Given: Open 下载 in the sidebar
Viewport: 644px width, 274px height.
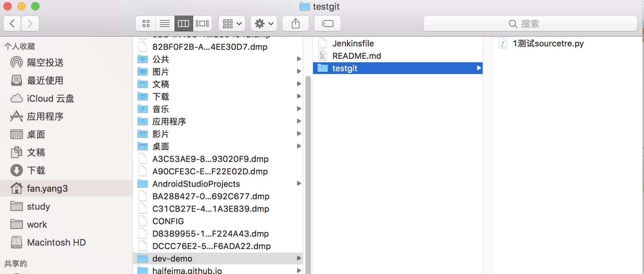Looking at the screenshot, I should 66,170.
